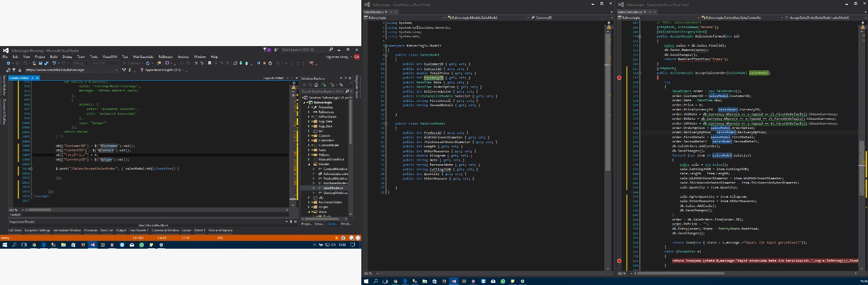The image size is (868, 285).
Task: Open the Analyze menu
Action: click(x=183, y=56)
